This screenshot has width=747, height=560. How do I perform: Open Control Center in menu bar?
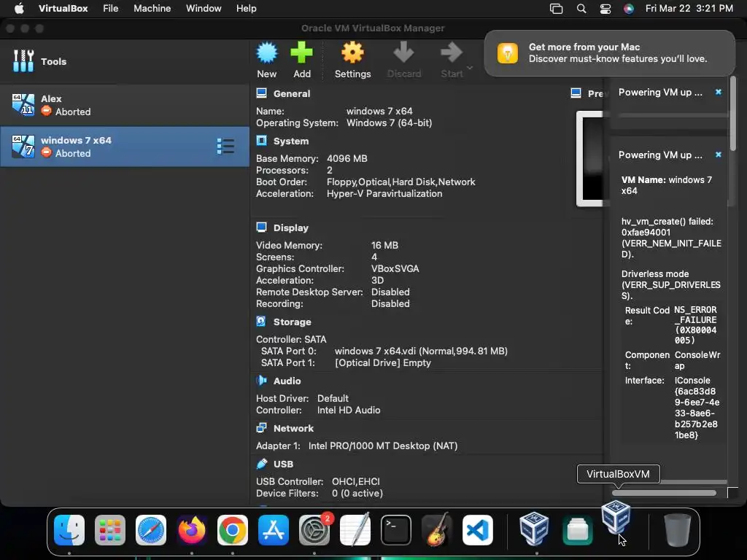605,9
